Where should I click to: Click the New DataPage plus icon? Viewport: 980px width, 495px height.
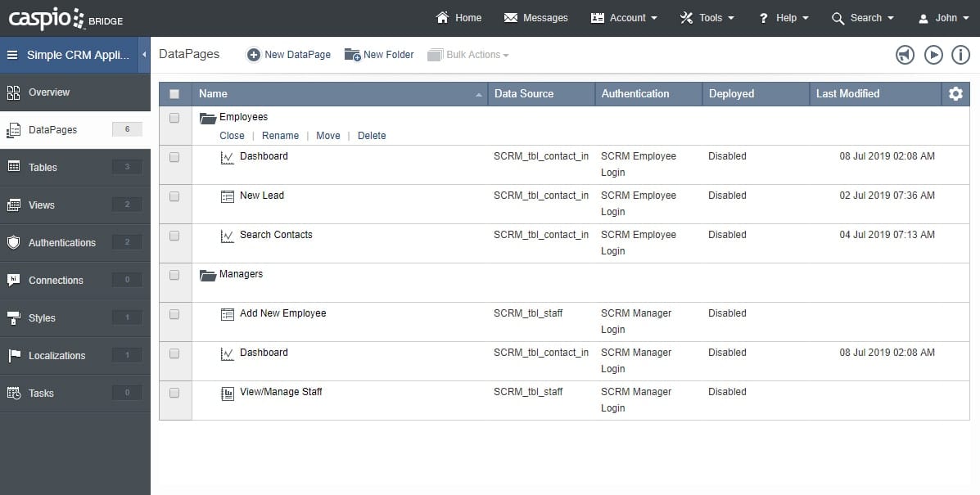click(x=254, y=55)
